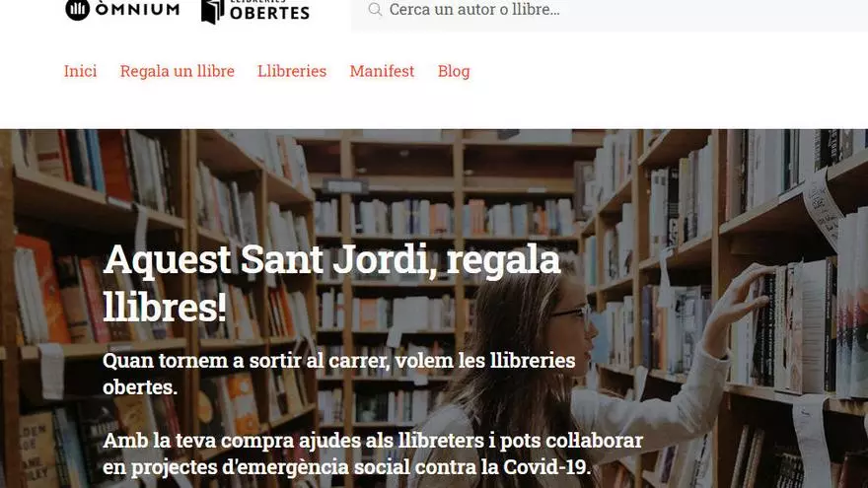Click the ÒMNIUM wordmark text

click(137, 9)
